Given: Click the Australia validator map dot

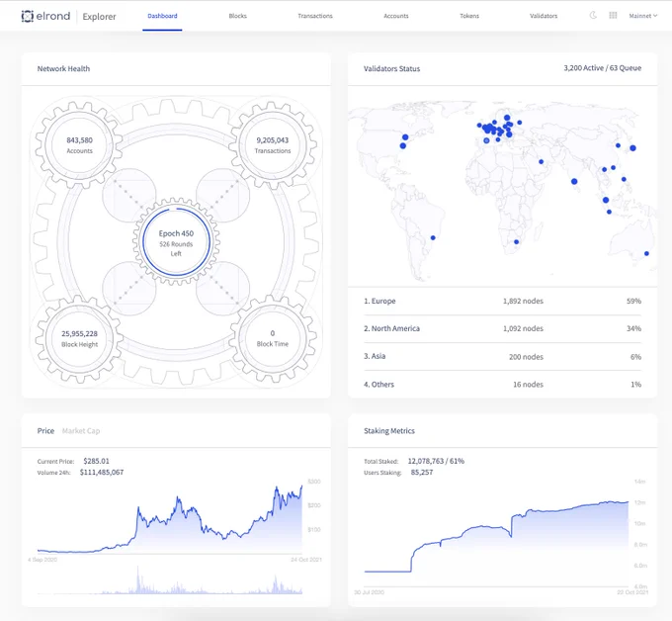Looking at the screenshot, I should pyautogui.click(x=646, y=253).
